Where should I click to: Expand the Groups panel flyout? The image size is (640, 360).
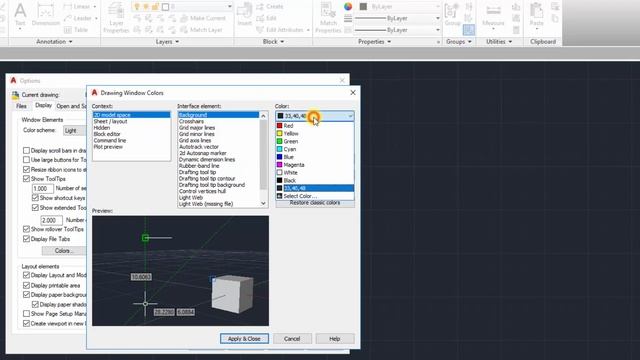point(458,42)
